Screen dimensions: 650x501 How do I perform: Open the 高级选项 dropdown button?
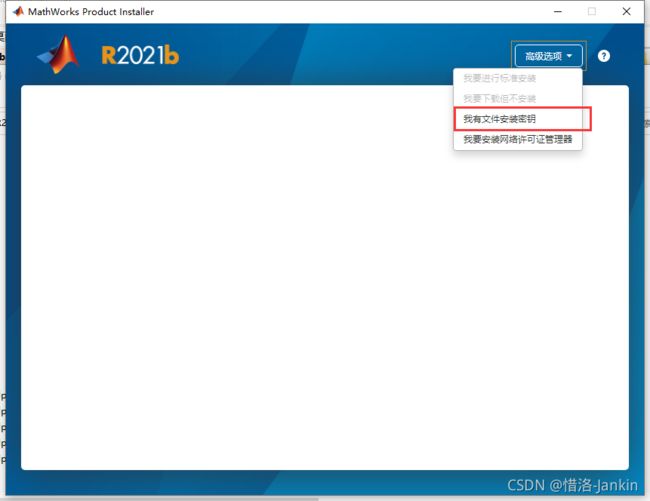click(548, 56)
